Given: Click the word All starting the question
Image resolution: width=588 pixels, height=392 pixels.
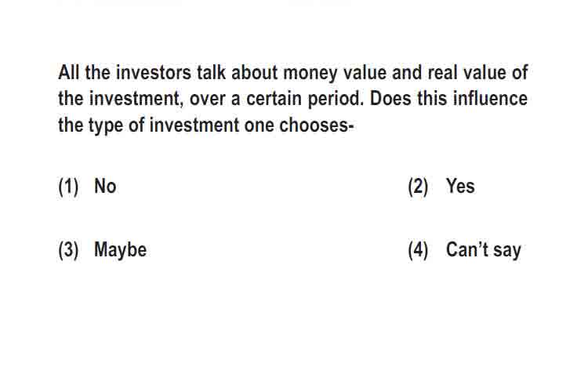Looking at the screenshot, I should [69, 72].
